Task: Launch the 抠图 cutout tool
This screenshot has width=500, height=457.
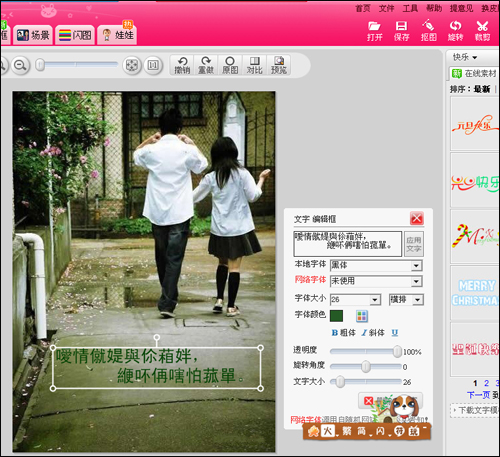Action: click(428, 31)
